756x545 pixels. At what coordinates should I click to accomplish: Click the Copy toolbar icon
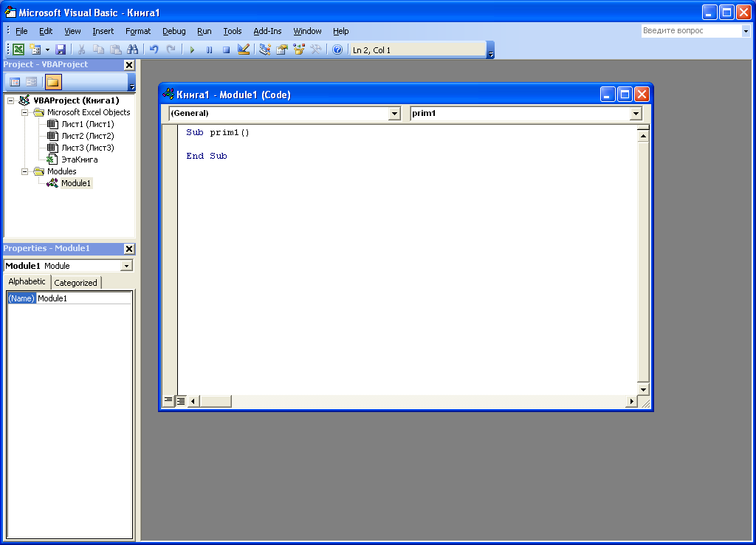click(x=98, y=49)
